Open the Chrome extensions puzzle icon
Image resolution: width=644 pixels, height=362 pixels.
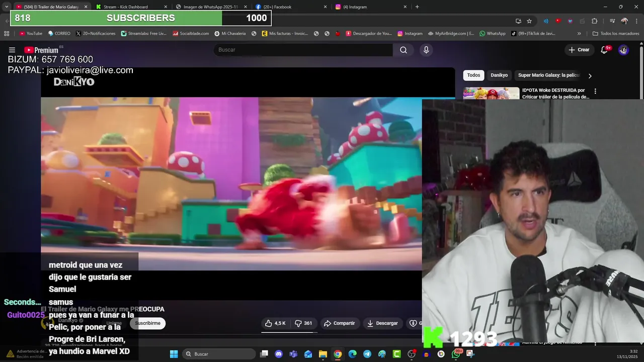(x=594, y=21)
